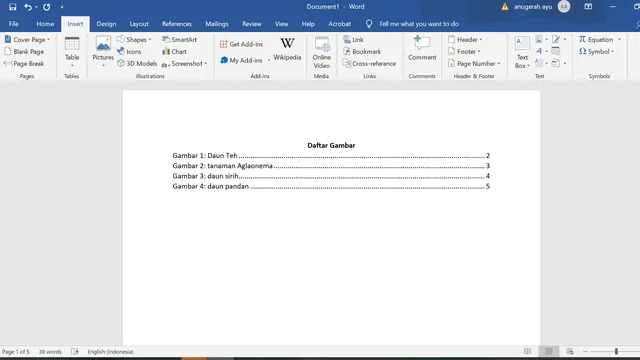Insert a Page Break

coord(24,64)
